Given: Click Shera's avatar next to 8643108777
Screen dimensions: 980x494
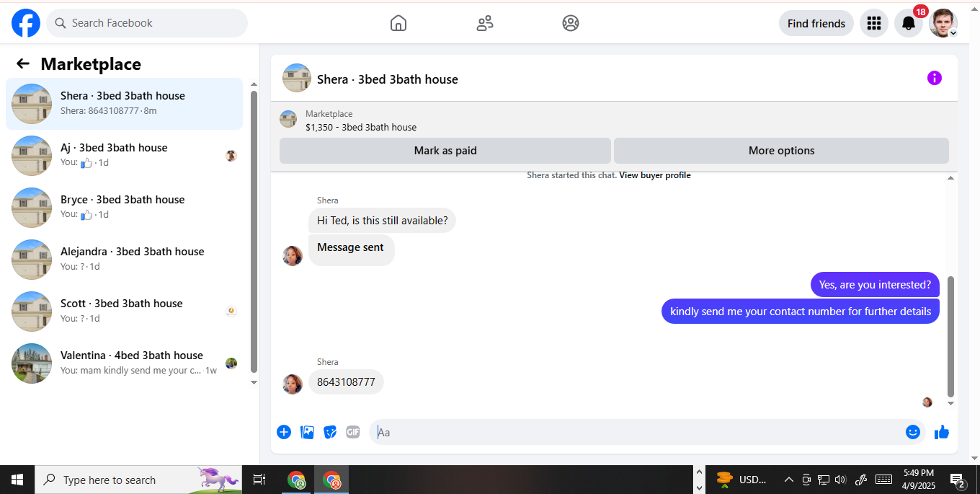Looking at the screenshot, I should pyautogui.click(x=293, y=384).
